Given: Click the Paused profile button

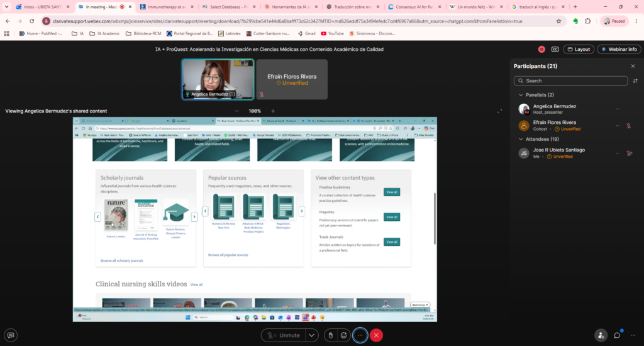Looking at the screenshot, I should click(614, 21).
